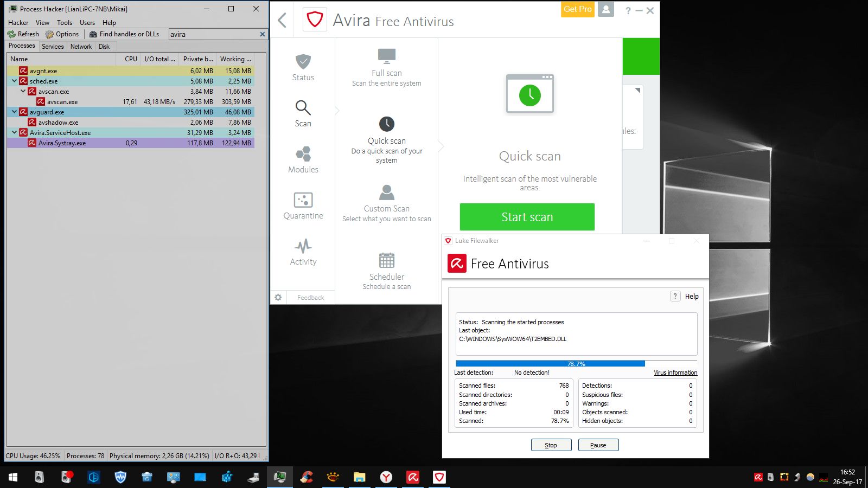Sort processes by the Name column
Viewport: 868px width, 488px height.
tap(61, 59)
